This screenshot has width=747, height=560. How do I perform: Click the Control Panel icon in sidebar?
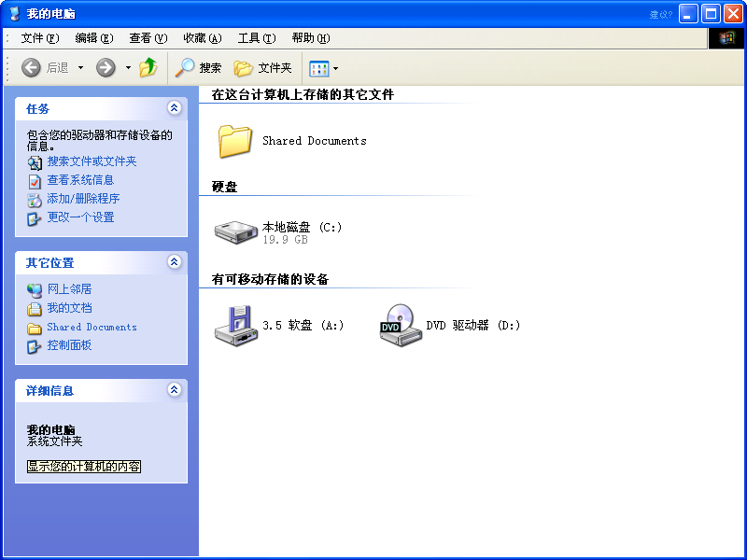(x=35, y=346)
